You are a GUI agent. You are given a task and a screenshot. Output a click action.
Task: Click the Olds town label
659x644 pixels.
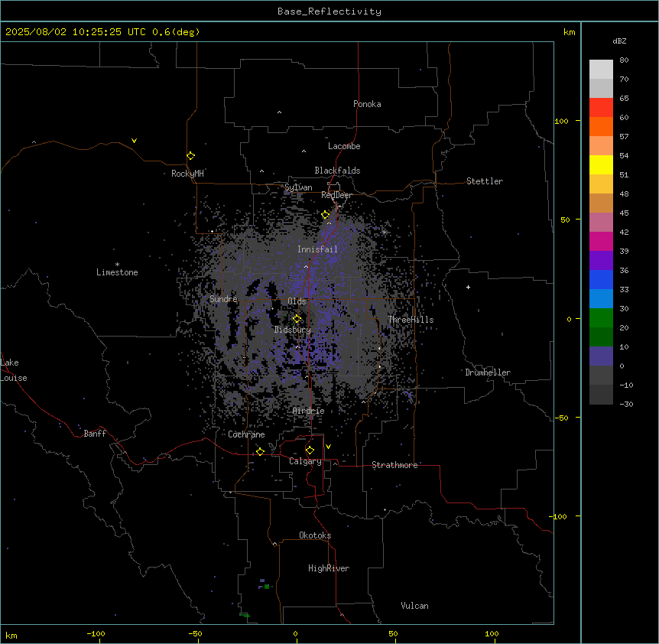tap(297, 301)
